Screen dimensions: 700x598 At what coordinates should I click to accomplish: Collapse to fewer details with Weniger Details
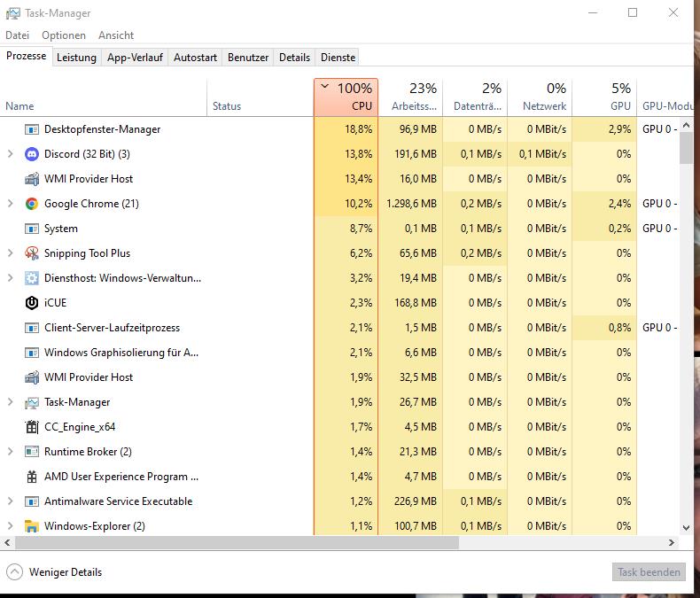[54, 572]
